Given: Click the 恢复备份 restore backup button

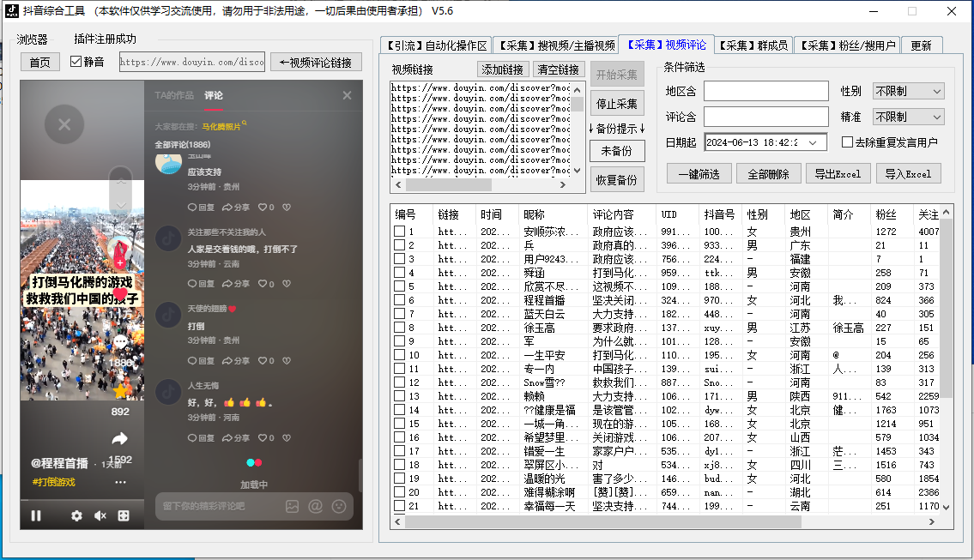Looking at the screenshot, I should pos(617,179).
